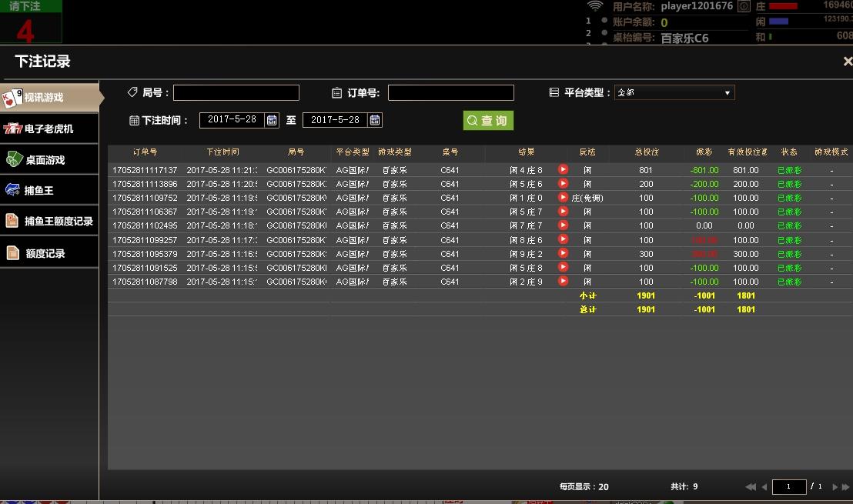Click order number 17052811102495
The image size is (853, 504).
pos(145,225)
